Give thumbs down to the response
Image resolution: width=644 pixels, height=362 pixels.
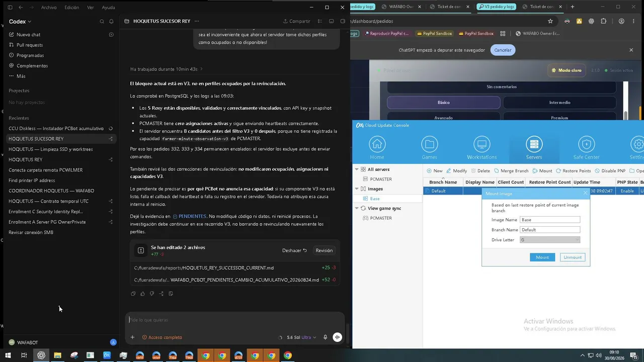tap(152, 294)
